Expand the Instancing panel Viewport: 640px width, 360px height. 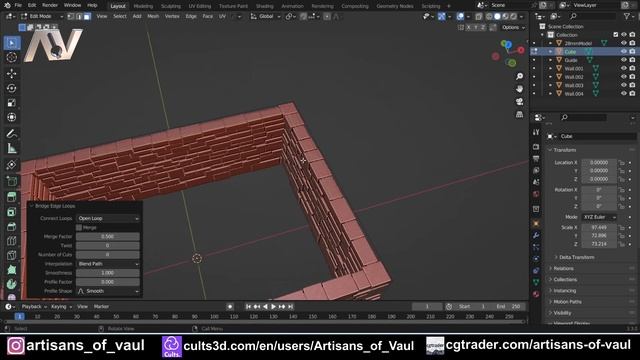point(564,291)
